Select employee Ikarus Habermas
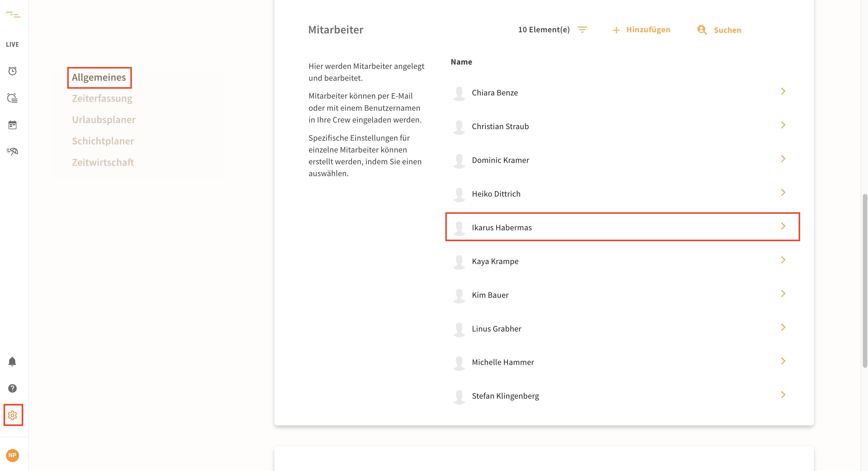Image resolution: width=868 pixels, height=471 pixels. click(x=501, y=228)
